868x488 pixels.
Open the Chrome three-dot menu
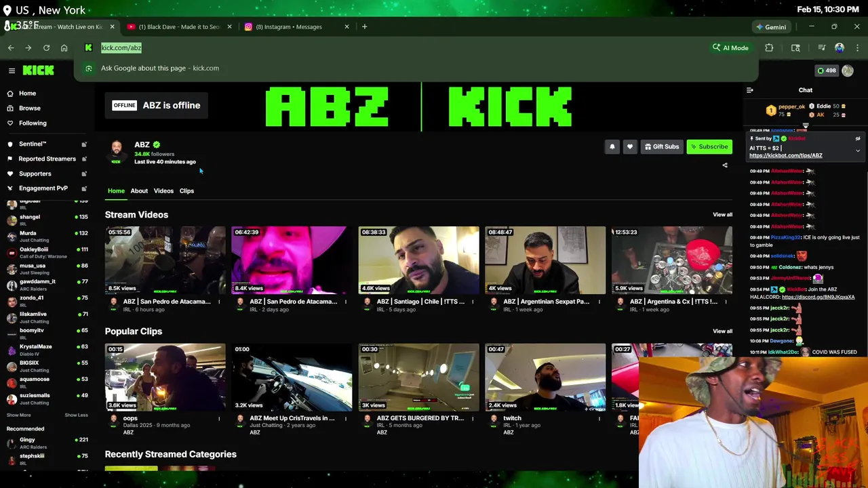click(x=857, y=48)
